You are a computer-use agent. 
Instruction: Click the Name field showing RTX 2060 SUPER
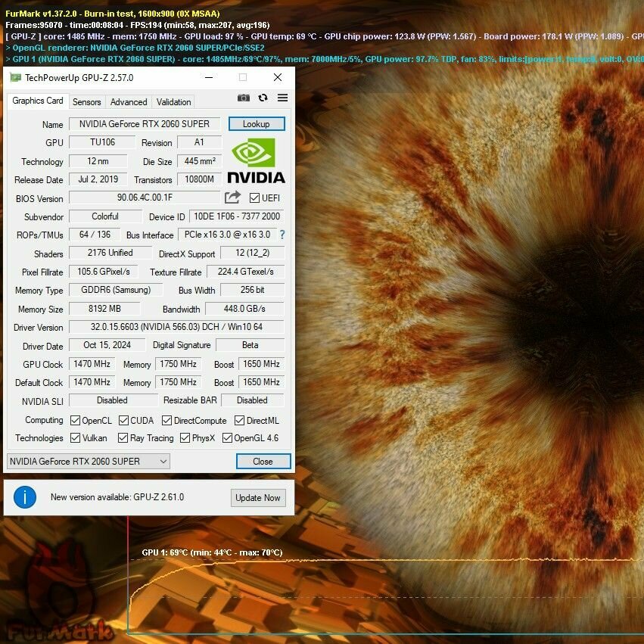pyautogui.click(x=145, y=124)
